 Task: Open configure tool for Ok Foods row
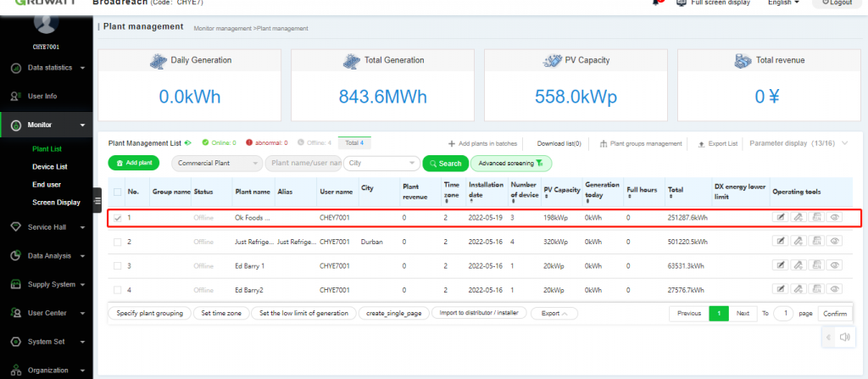click(798, 217)
